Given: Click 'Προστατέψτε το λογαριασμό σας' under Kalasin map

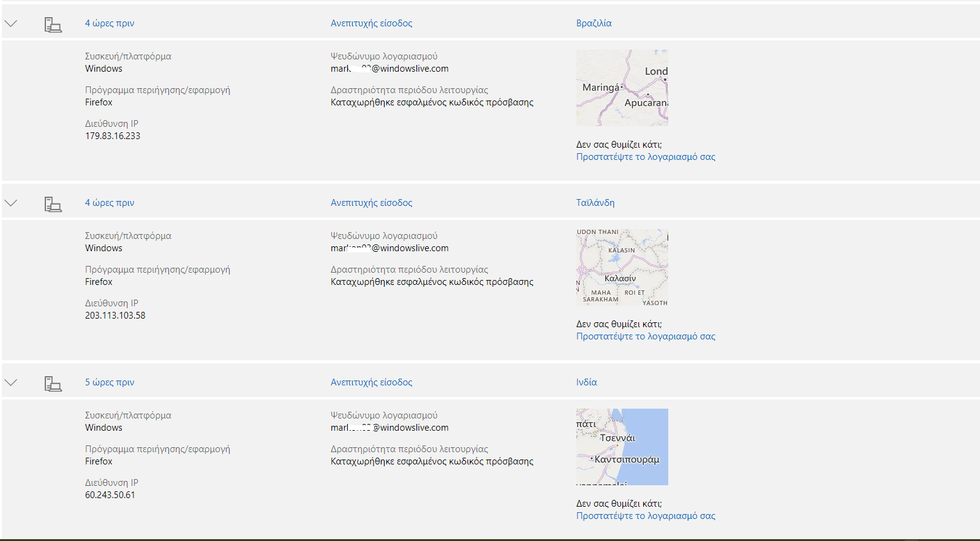Looking at the screenshot, I should pyautogui.click(x=646, y=336).
